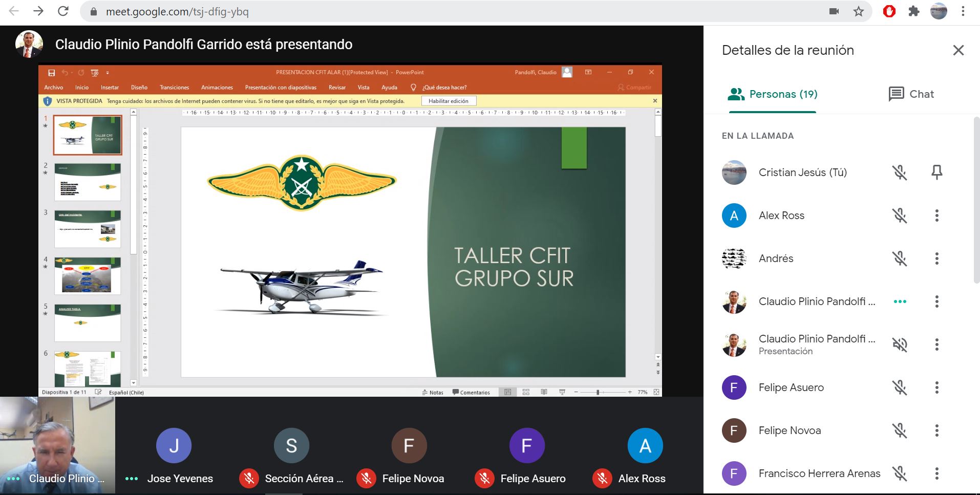Screen dimensions: 980x495
Task: Open more options for Claudio Plinio Pandolfi speaking row
Action: (x=937, y=302)
